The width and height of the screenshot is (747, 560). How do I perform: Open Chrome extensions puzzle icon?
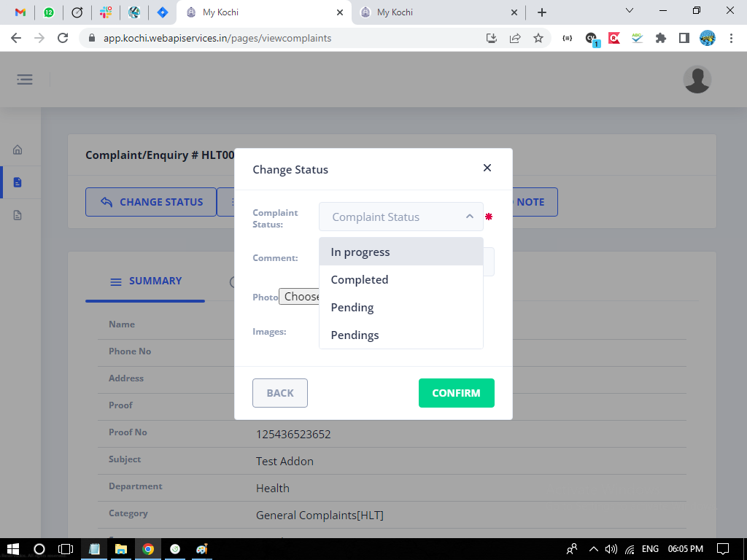(661, 38)
